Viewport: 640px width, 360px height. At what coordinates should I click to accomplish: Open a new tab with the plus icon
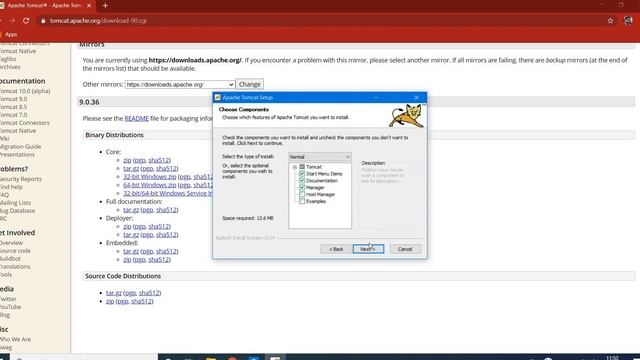[x=105, y=6]
